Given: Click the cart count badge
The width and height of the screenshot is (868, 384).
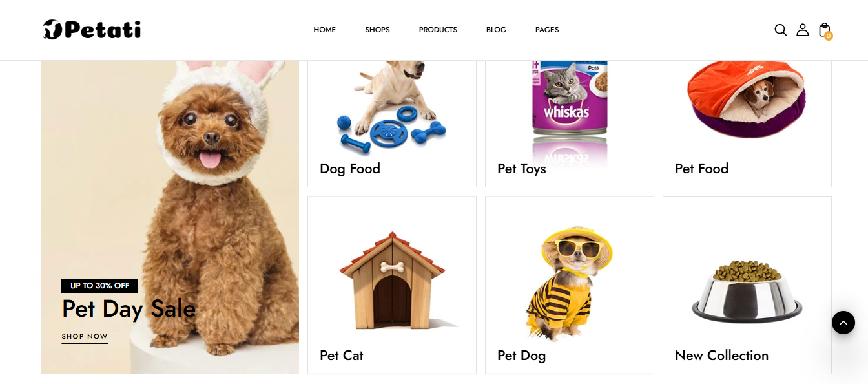Looking at the screenshot, I should [x=829, y=36].
